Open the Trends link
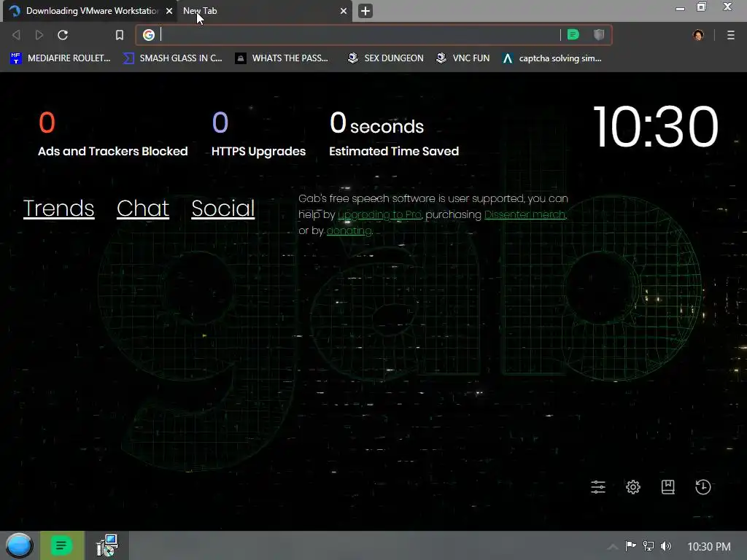 (x=58, y=208)
